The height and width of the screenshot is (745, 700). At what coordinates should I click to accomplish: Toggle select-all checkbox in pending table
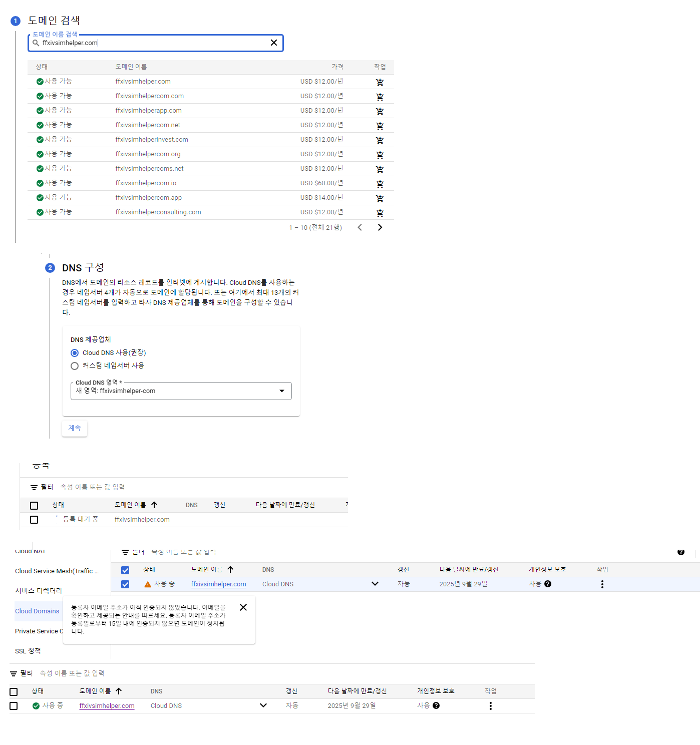pyautogui.click(x=34, y=506)
